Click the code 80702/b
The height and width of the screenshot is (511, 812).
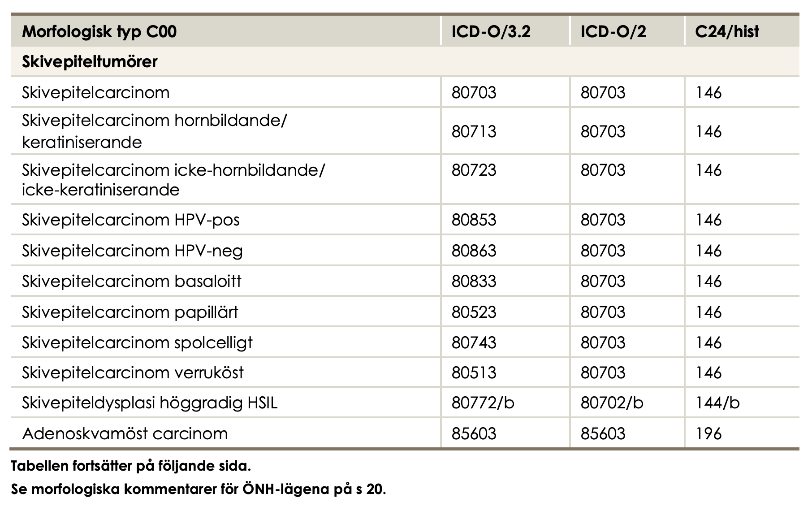612,403
